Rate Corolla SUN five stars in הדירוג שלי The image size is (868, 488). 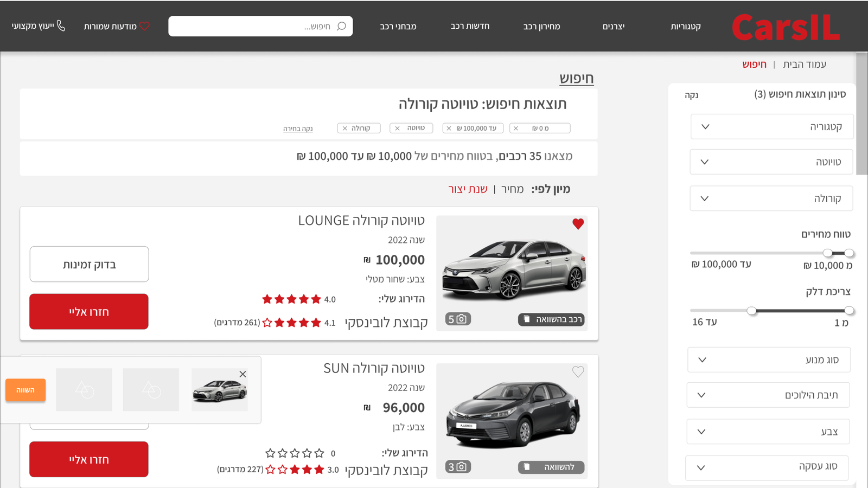pyautogui.click(x=270, y=453)
